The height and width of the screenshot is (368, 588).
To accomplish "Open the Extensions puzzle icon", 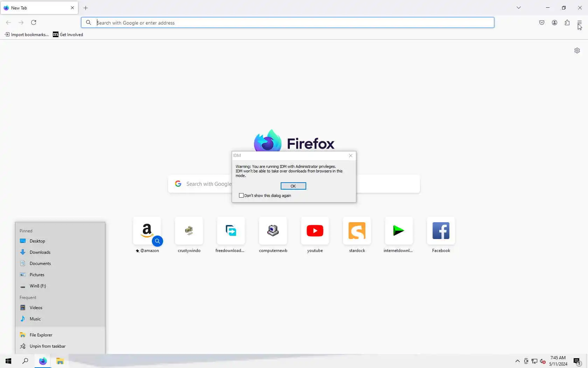I will coord(567,22).
